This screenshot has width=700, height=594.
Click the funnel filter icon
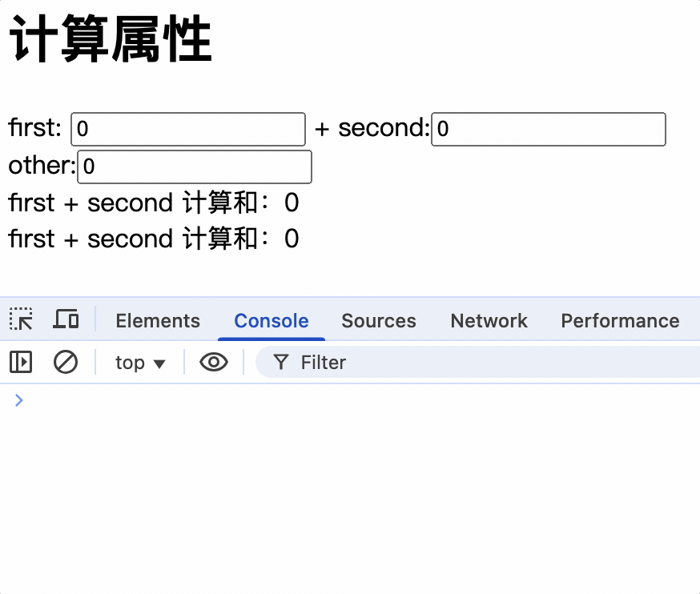(280, 363)
